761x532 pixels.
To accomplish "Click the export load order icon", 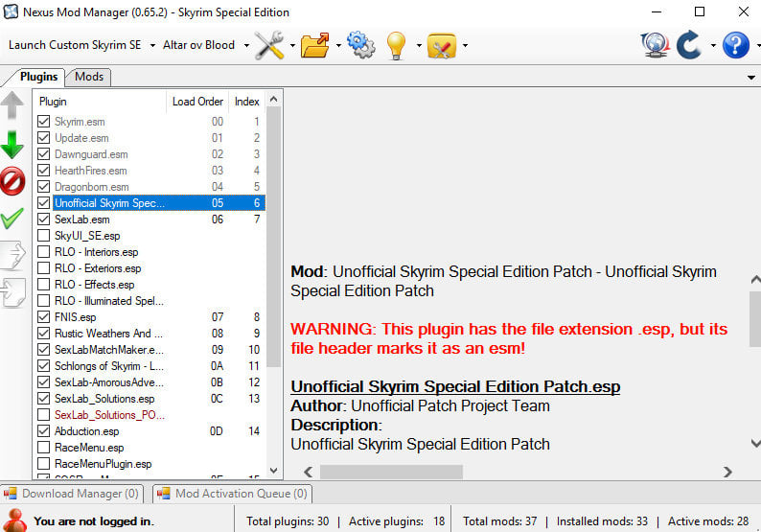I will pos(13,255).
